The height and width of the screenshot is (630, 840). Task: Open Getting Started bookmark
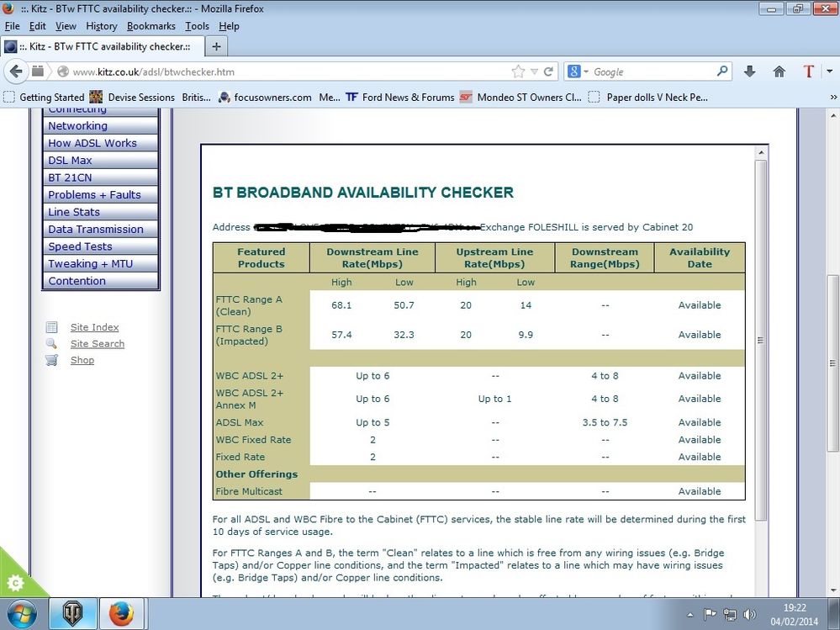(45, 98)
